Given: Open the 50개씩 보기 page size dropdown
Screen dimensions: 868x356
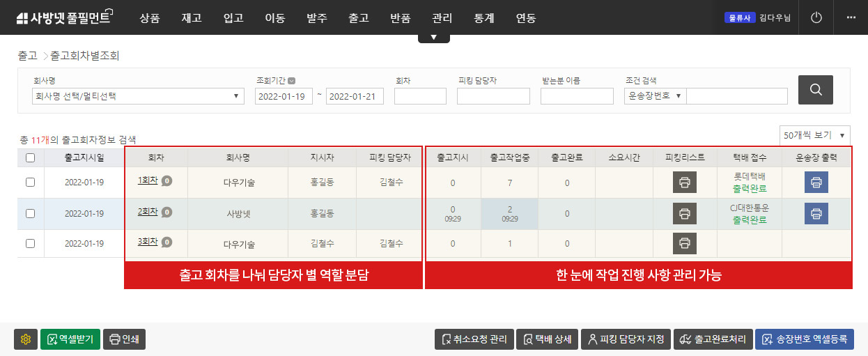Looking at the screenshot, I should (x=814, y=134).
